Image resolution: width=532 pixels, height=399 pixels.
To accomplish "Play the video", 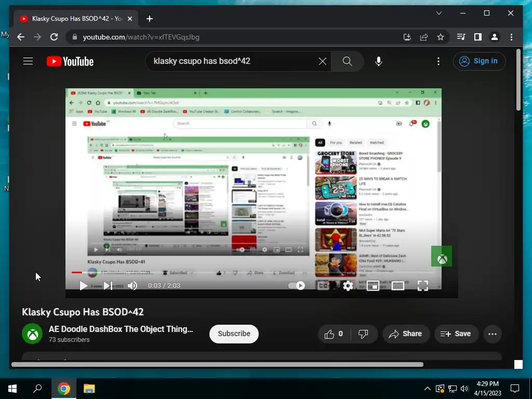I will 83,286.
